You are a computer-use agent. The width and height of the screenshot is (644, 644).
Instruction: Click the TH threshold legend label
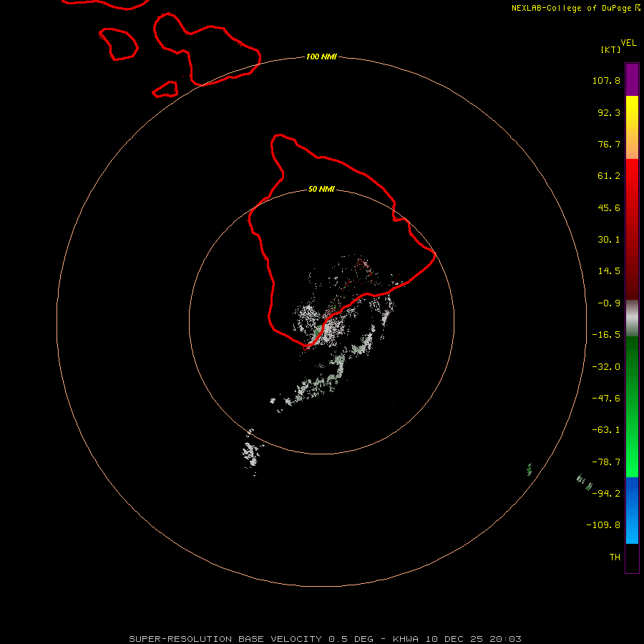point(615,557)
